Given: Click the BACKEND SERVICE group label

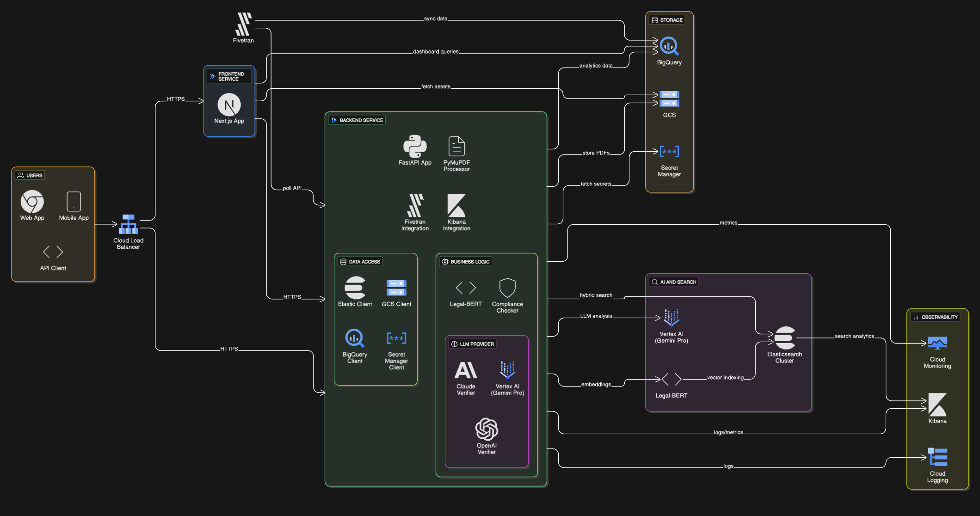Looking at the screenshot, I should (x=361, y=120).
